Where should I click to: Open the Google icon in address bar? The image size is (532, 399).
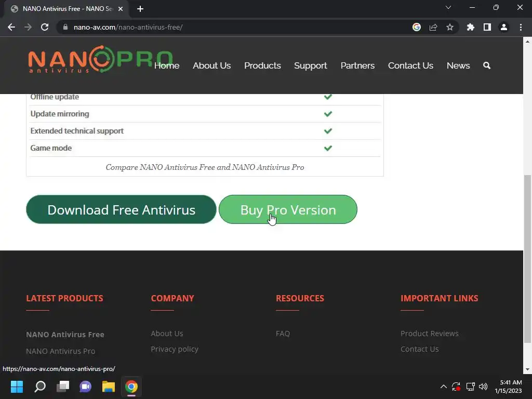click(x=417, y=27)
